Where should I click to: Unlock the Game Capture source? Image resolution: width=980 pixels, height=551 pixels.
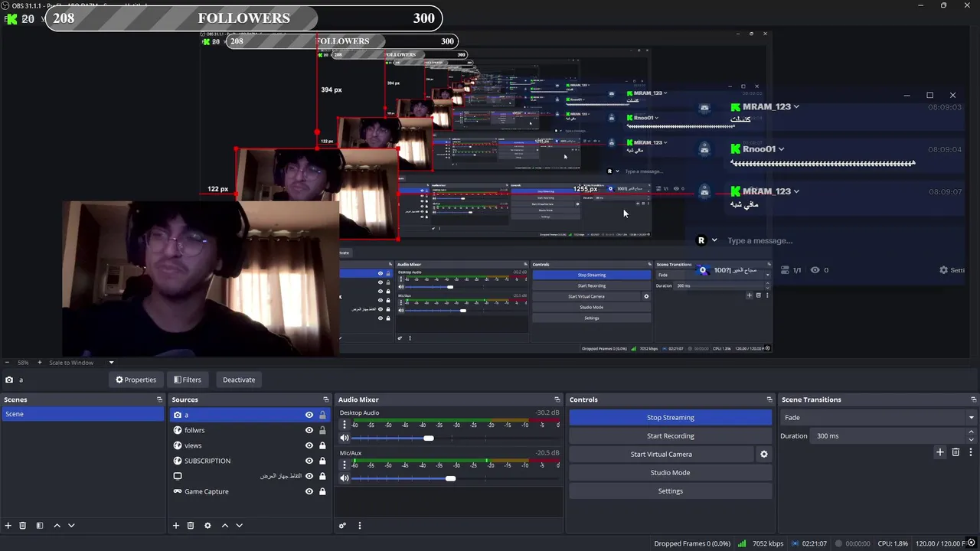point(322,491)
